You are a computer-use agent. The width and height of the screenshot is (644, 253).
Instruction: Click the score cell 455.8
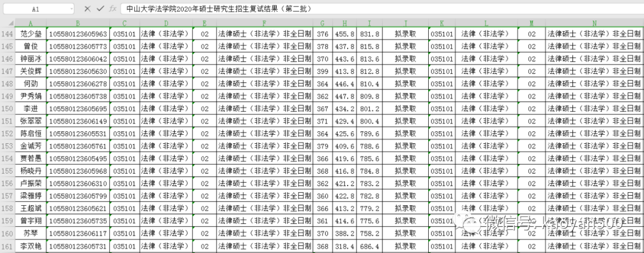coord(345,34)
